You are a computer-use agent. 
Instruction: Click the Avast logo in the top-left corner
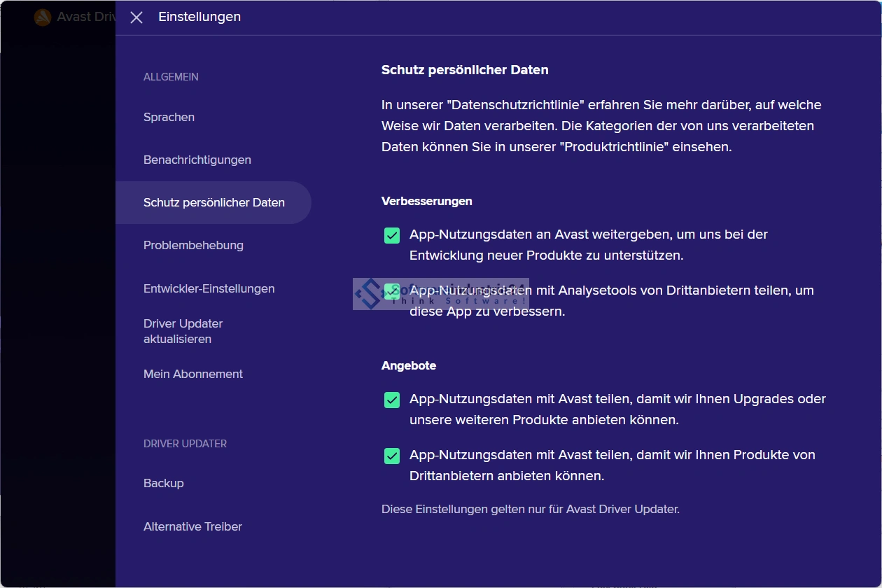click(x=43, y=17)
